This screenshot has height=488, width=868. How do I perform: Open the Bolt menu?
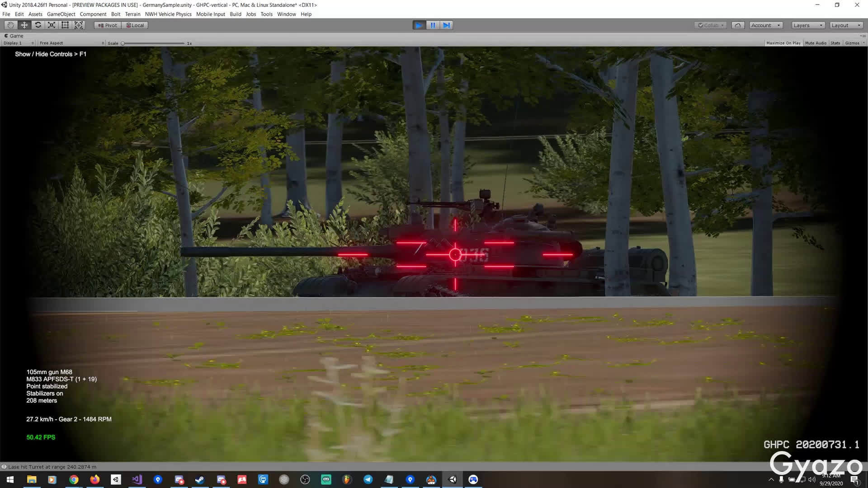click(x=116, y=14)
